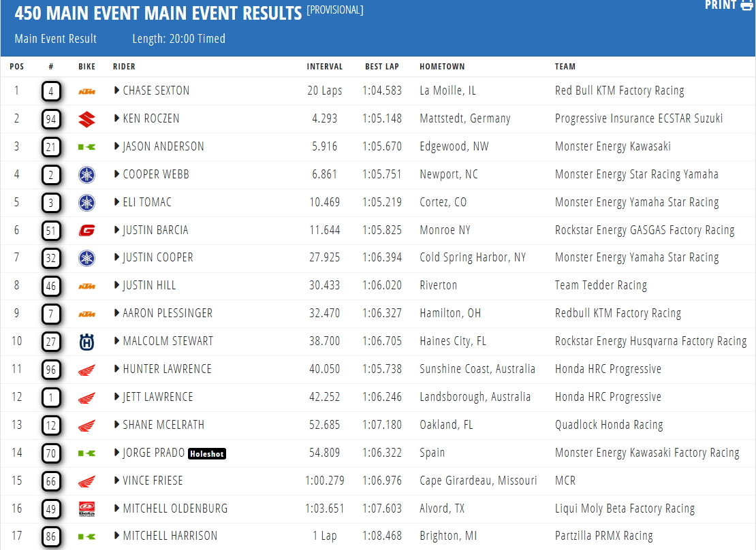Screen dimensions: 756x550
Task: Expand Cooper Webb's rider details arrow
Action: (x=116, y=174)
